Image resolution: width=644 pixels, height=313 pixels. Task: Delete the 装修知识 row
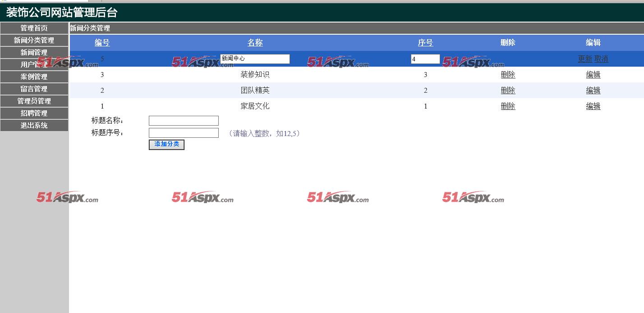pos(508,75)
